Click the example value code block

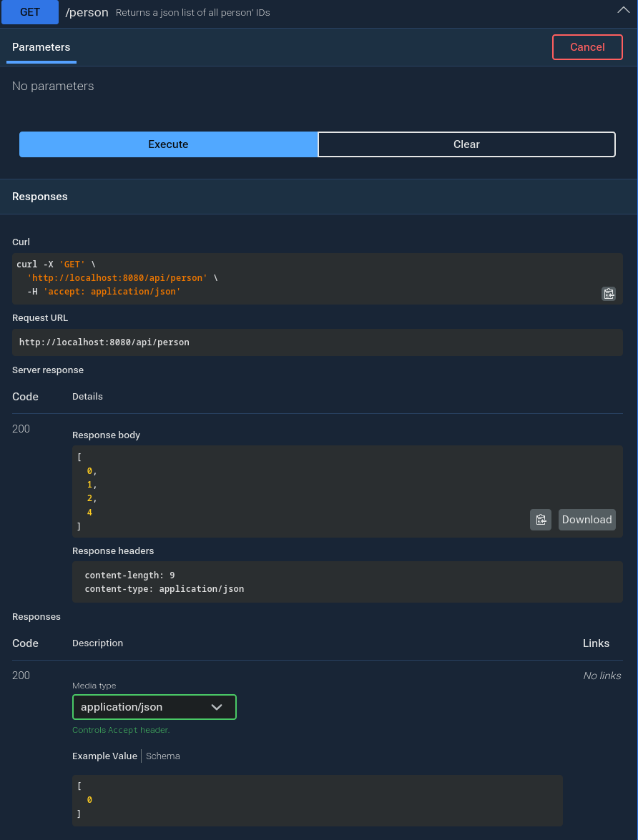coord(317,800)
